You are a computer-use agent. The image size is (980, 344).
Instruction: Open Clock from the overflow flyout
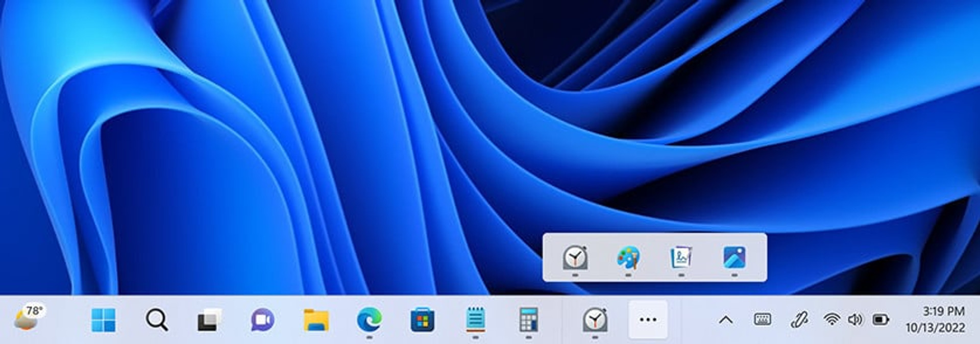pos(575,257)
